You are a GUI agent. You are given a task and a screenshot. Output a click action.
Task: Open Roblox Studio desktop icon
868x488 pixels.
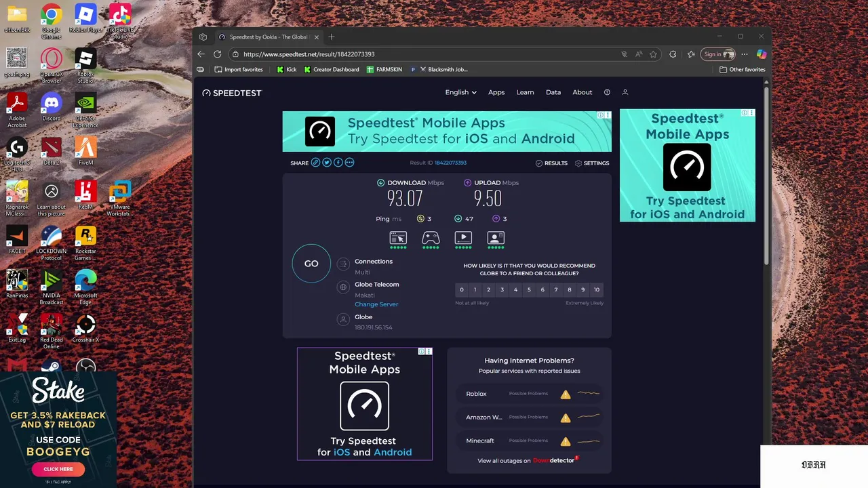[x=85, y=66]
